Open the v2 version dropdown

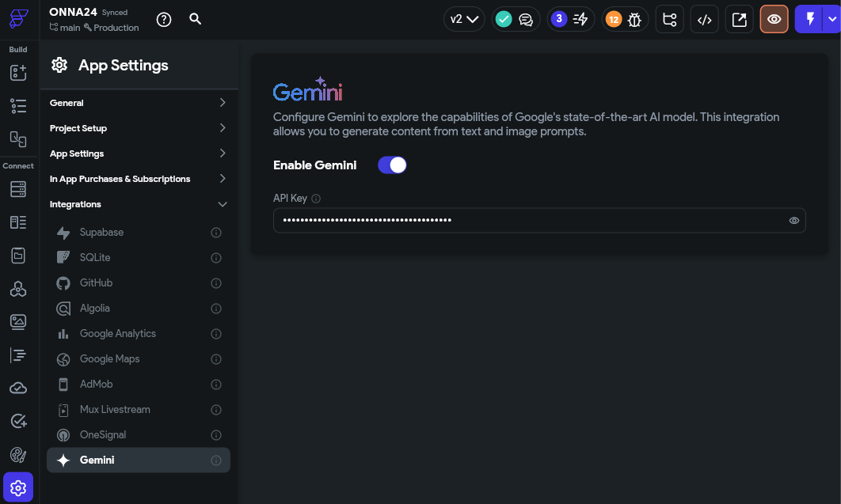(x=464, y=19)
